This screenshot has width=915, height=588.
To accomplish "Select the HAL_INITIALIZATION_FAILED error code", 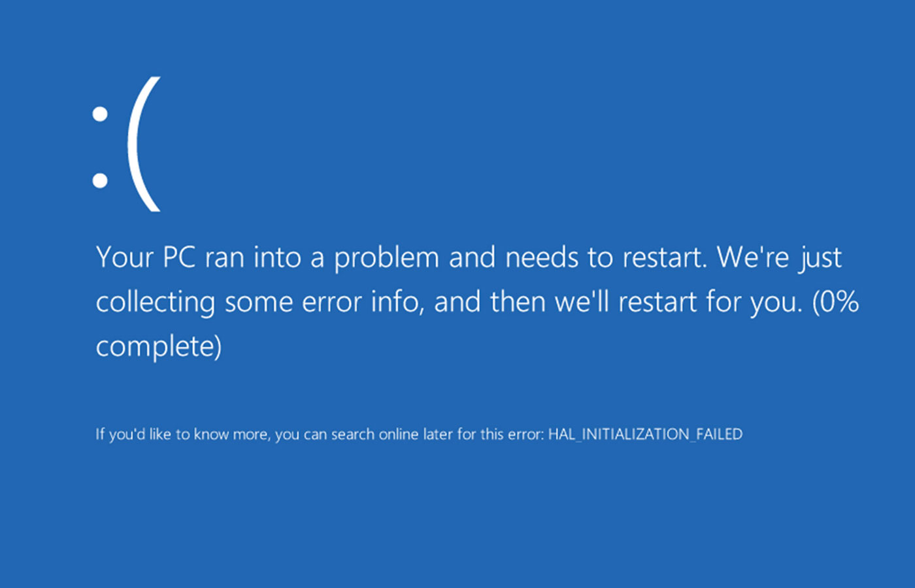I will pyautogui.click(x=645, y=434).
